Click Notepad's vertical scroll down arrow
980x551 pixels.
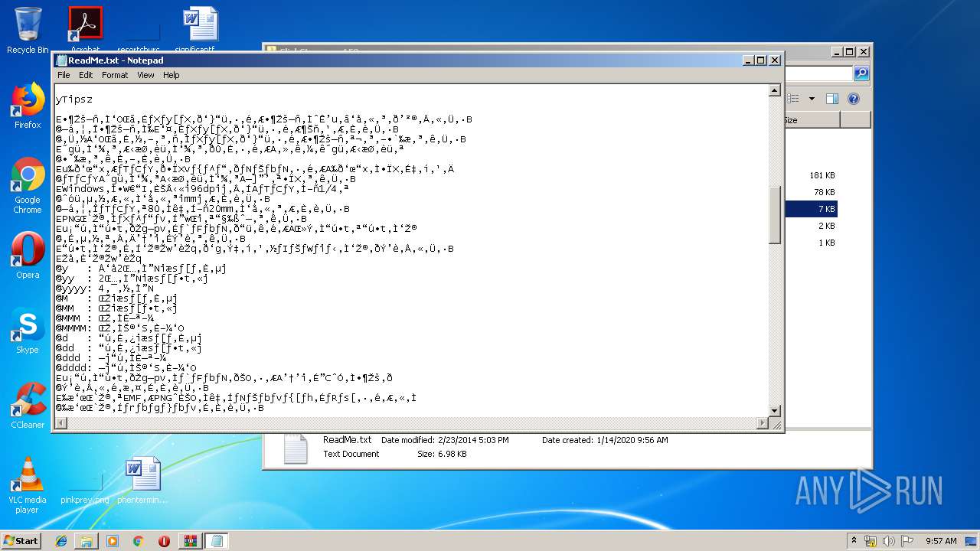(x=774, y=411)
